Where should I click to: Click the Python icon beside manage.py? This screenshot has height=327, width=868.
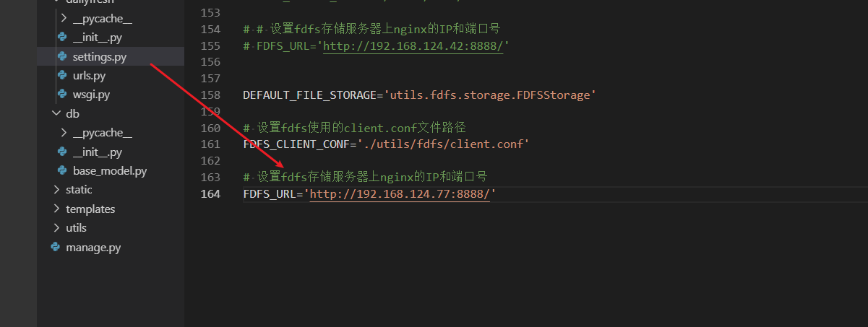point(55,247)
